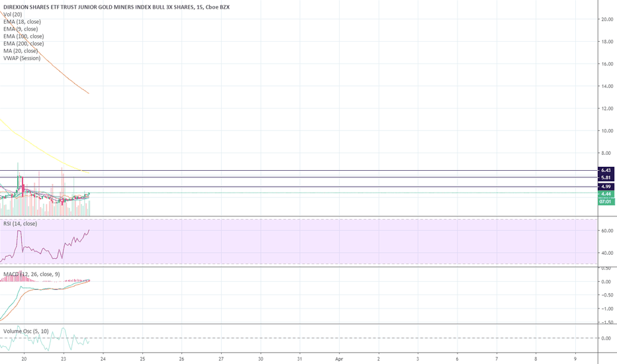Select the EMA (100, close) indicator label

coord(24,36)
